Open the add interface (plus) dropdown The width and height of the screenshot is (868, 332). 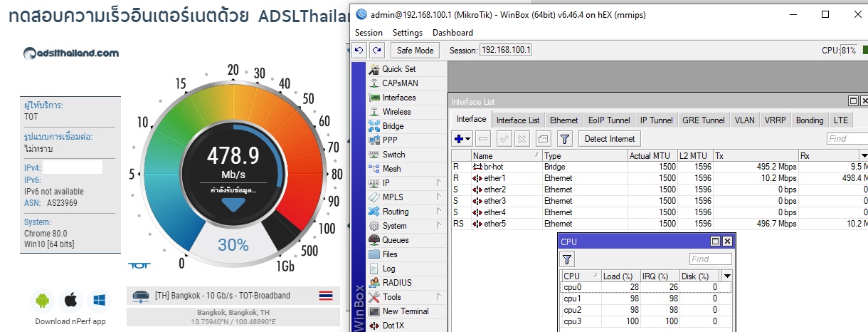tap(462, 139)
